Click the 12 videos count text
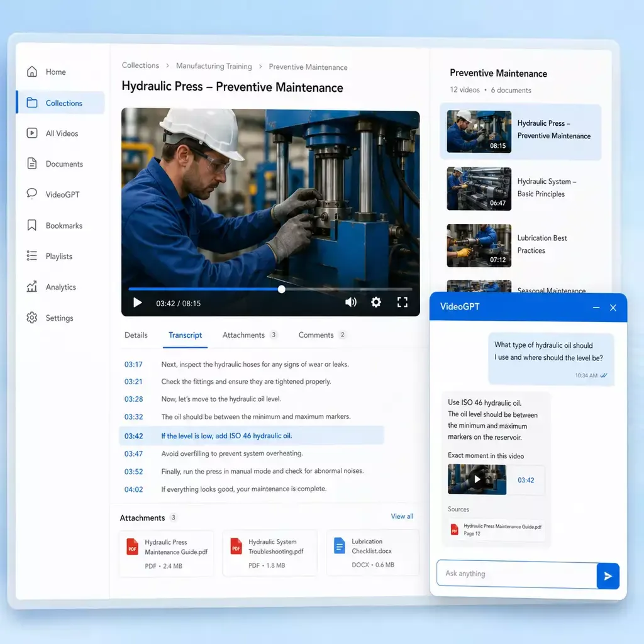Screen dimensions: 644x644 (465, 89)
